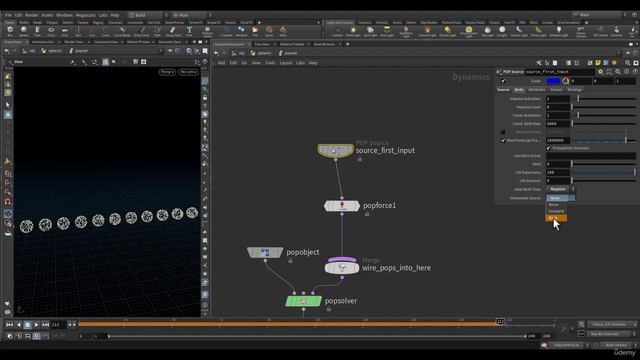The width and height of the screenshot is (640, 360).
Task: Open the network editor Layout menu
Action: click(286, 63)
